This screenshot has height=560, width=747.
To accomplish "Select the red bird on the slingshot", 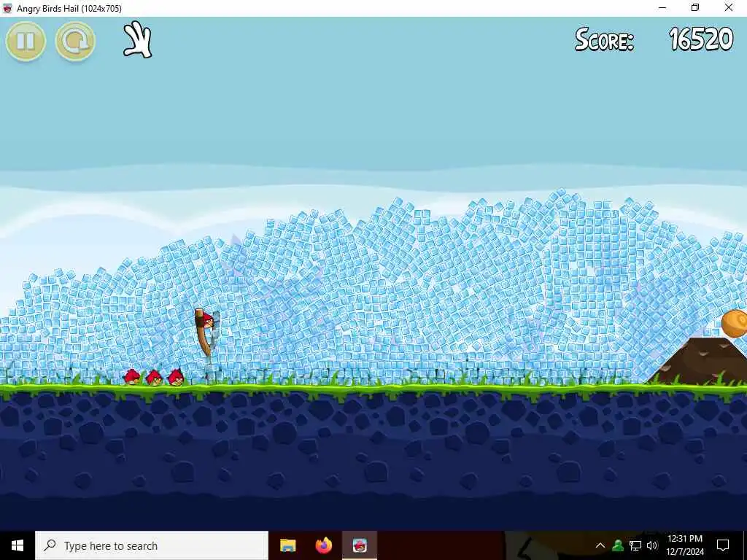I will 206,319.
